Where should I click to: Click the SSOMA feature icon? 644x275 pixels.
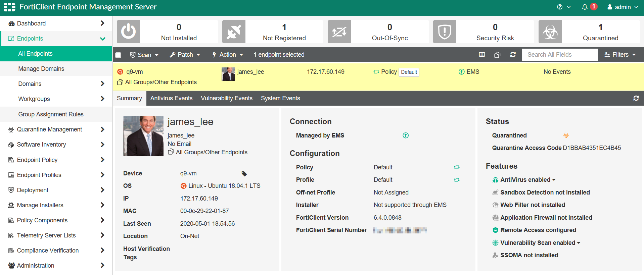click(x=495, y=255)
